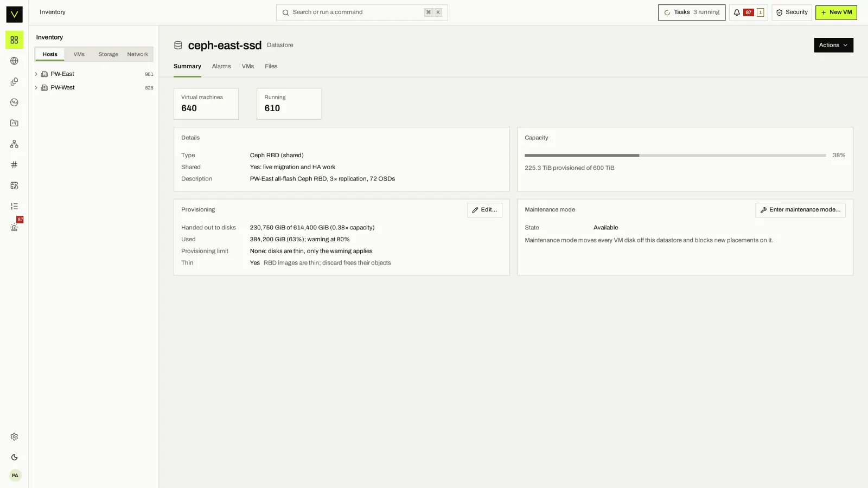Viewport: 868px width, 488px height.
Task: Expand the PW-West tree node
Action: pos(36,88)
